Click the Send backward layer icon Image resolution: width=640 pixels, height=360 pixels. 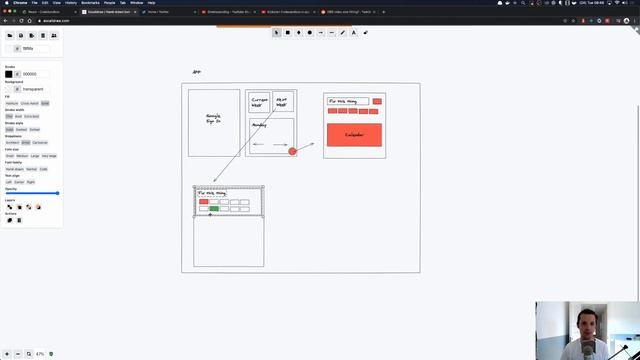coord(19,207)
